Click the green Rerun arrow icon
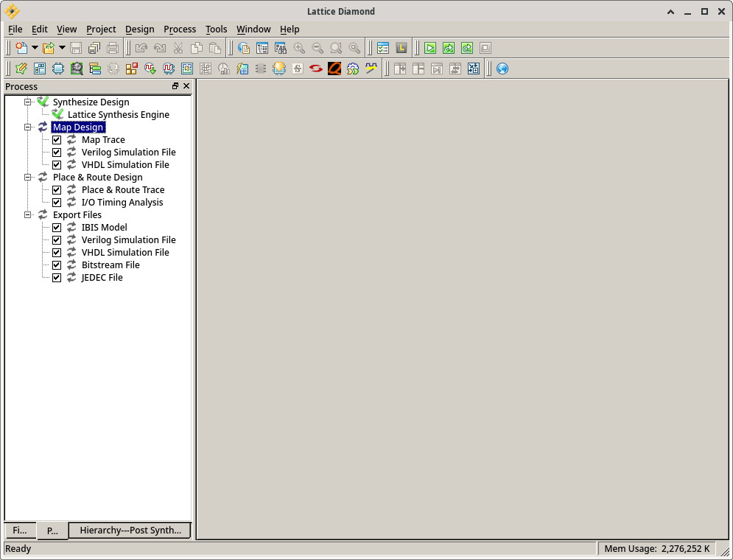This screenshot has width=733, height=560. coord(449,48)
